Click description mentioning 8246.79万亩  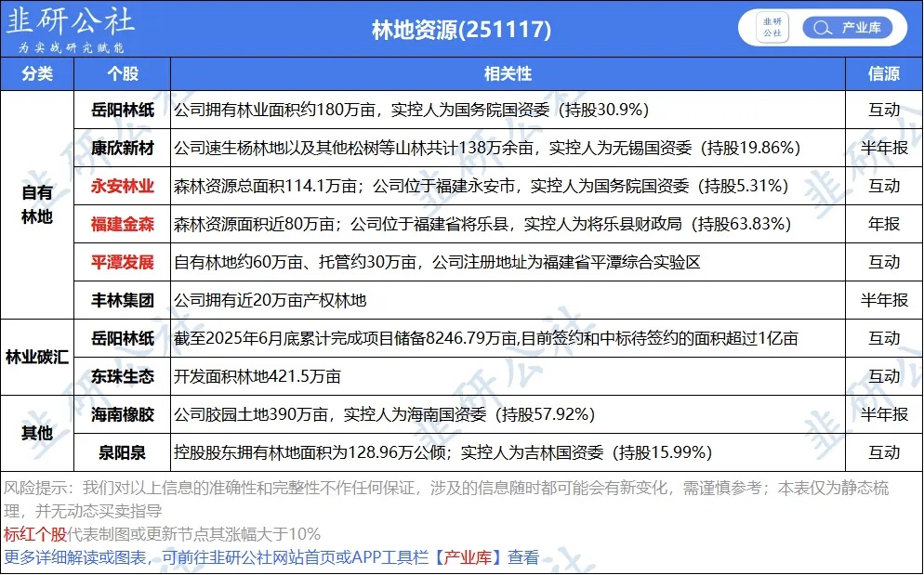click(x=486, y=338)
